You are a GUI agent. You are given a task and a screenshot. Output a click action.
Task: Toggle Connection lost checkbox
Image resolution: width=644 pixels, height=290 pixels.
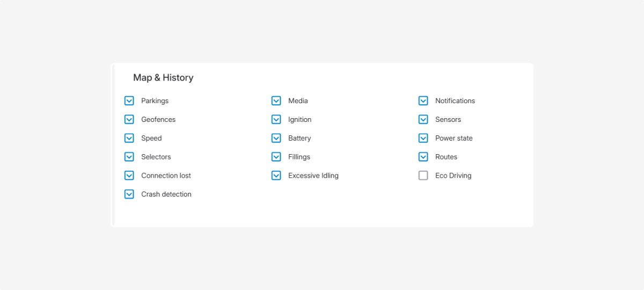[x=129, y=176]
